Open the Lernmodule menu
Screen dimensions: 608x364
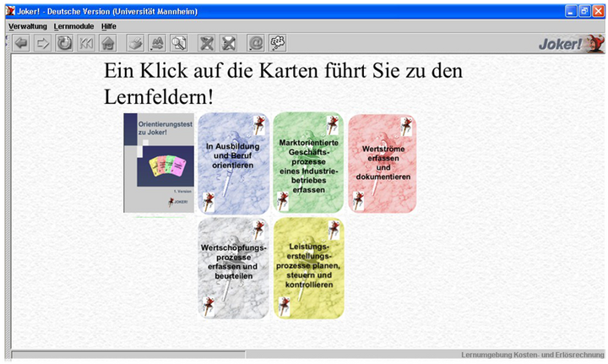point(73,26)
